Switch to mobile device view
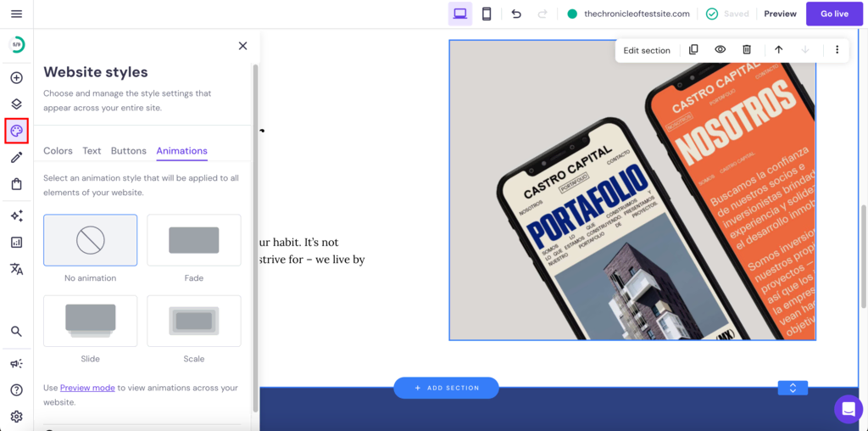868x431 pixels. pyautogui.click(x=487, y=14)
